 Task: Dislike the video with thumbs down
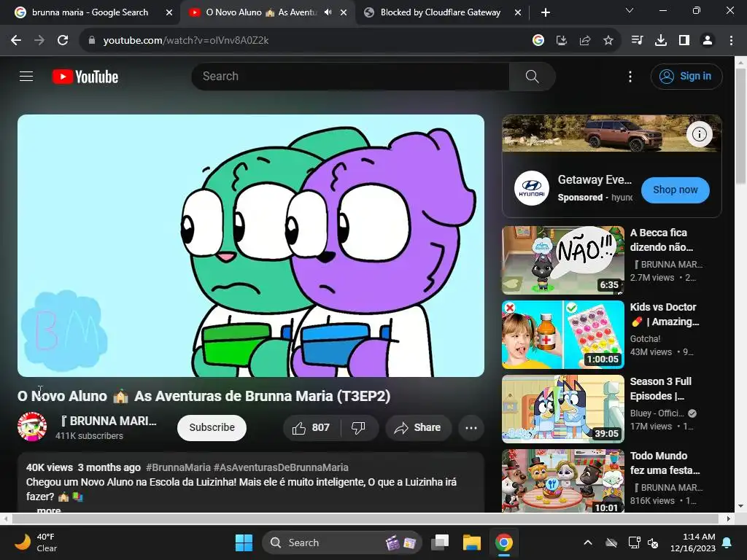pyautogui.click(x=359, y=427)
